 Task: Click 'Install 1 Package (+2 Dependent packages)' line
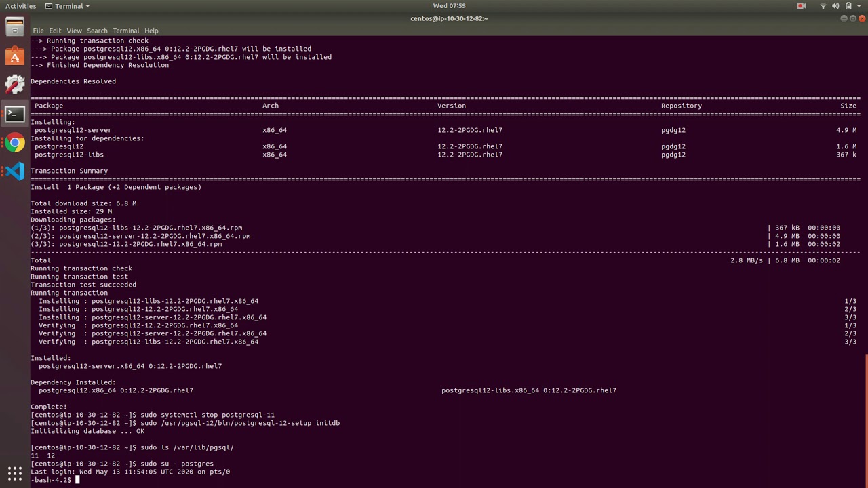(116, 187)
